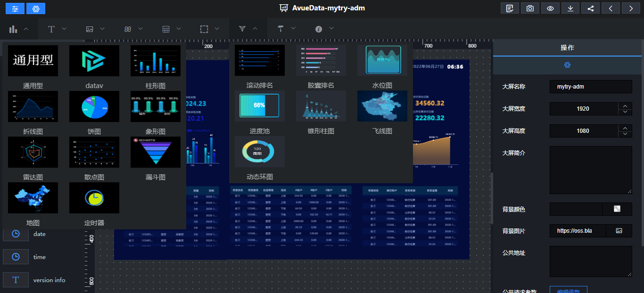Add the 滚动排名 scrolling ranking
This screenshot has width=644, height=293.
pos(260,60)
